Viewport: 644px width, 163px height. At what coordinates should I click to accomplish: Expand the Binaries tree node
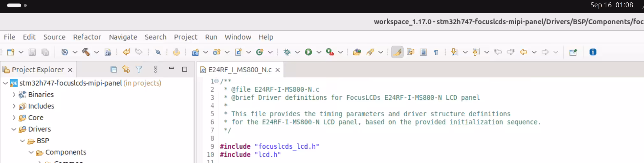[14, 95]
